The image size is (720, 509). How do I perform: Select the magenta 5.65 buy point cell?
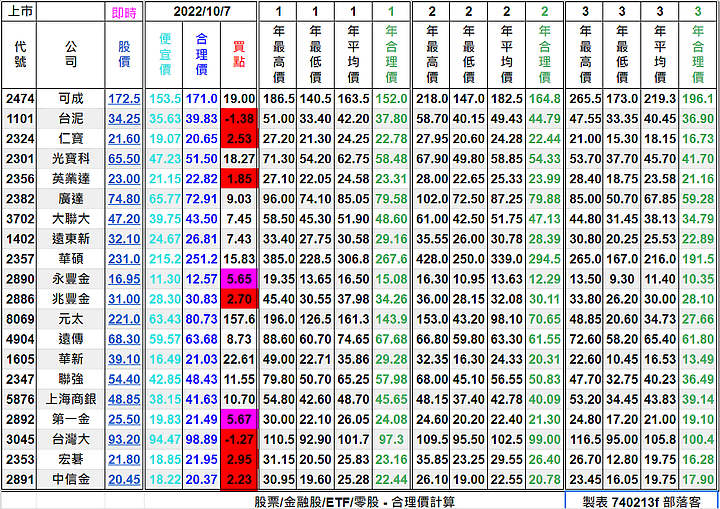(239, 279)
